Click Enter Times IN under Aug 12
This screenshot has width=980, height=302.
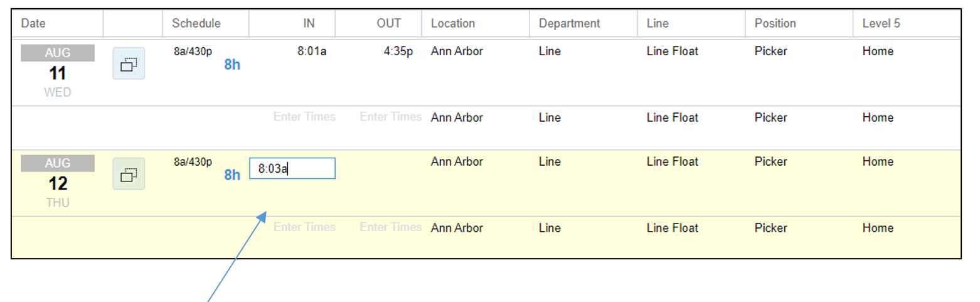(304, 227)
